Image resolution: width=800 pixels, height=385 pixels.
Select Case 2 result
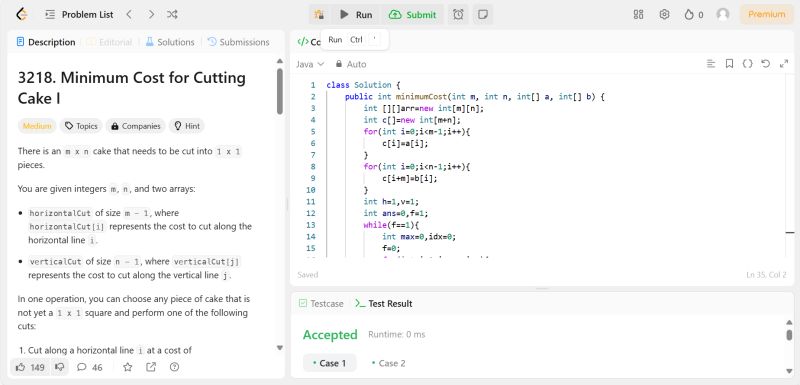[x=389, y=363]
